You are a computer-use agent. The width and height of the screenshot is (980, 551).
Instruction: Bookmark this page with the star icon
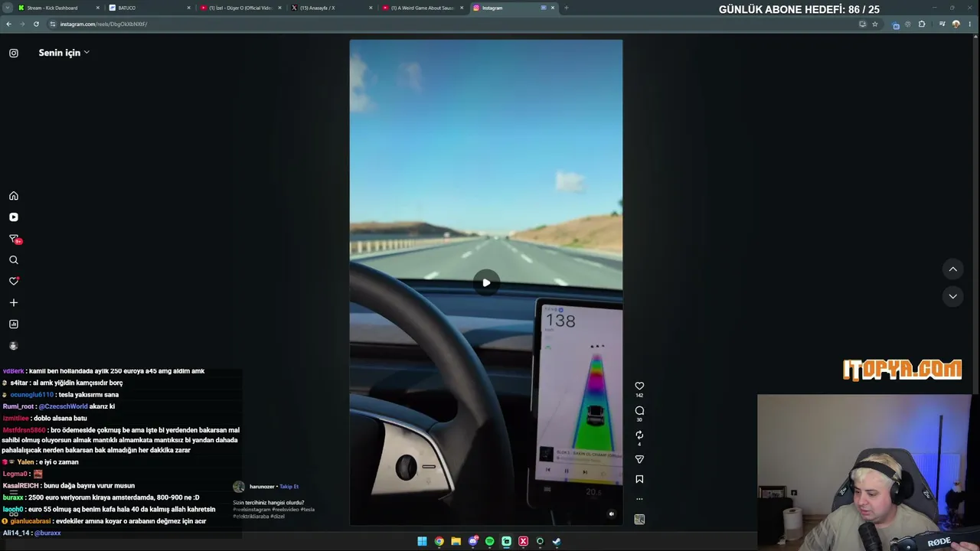click(x=875, y=24)
